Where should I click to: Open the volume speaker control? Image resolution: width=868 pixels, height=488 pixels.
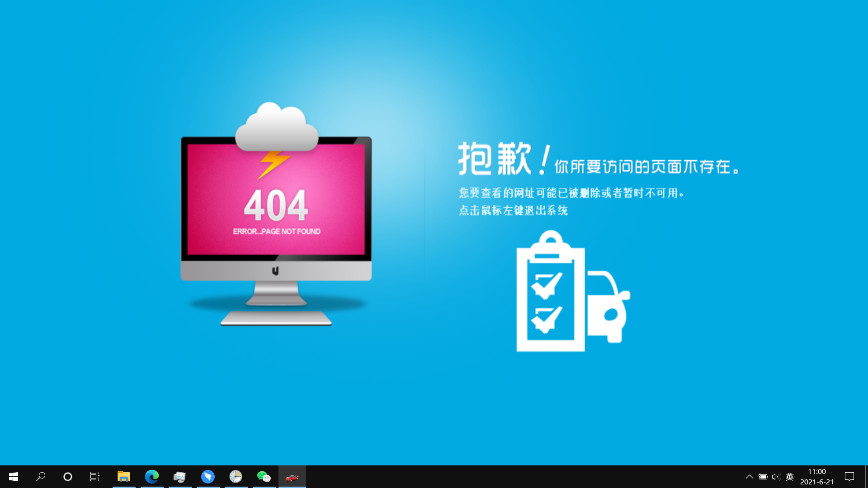(776, 477)
